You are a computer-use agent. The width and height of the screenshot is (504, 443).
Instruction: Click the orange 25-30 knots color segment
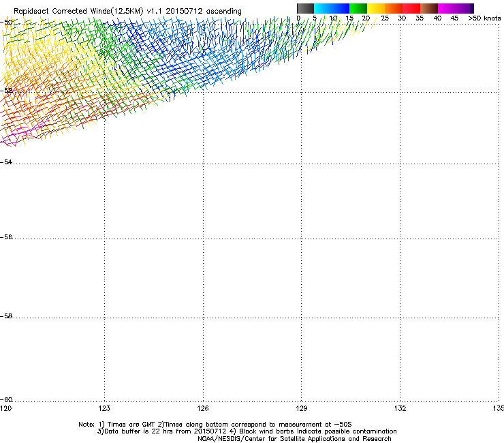click(x=394, y=8)
